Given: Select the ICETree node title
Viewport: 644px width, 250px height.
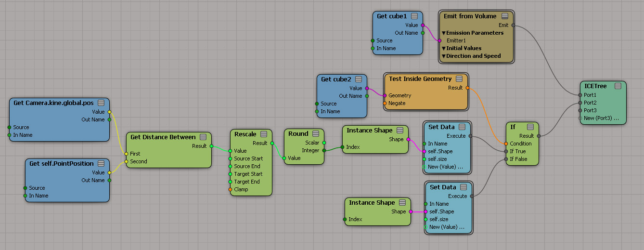Looking at the screenshot, I should 595,86.
